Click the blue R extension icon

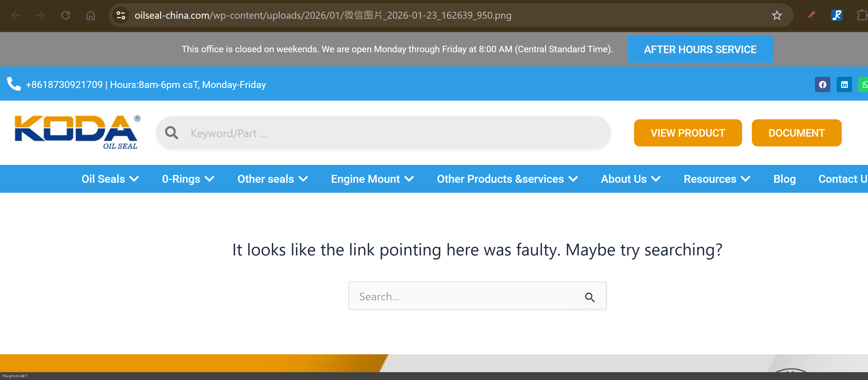(836, 16)
